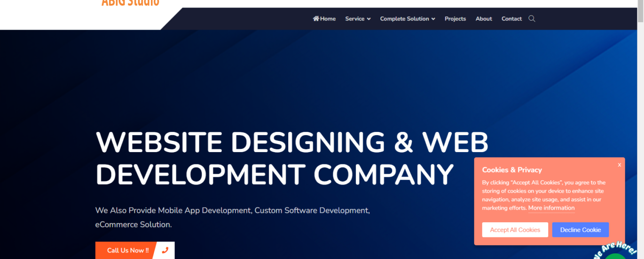Follow the More information link
This screenshot has width=644, height=259.
click(x=551, y=208)
